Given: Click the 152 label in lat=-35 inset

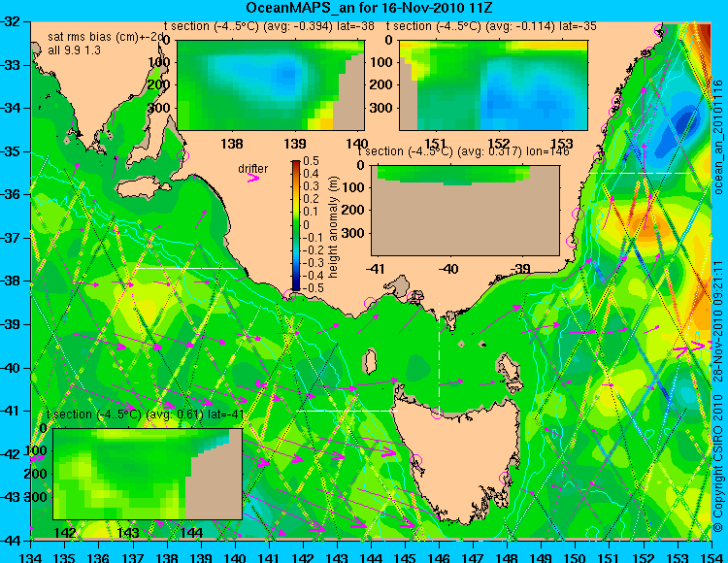Looking at the screenshot, I should pyautogui.click(x=499, y=143).
